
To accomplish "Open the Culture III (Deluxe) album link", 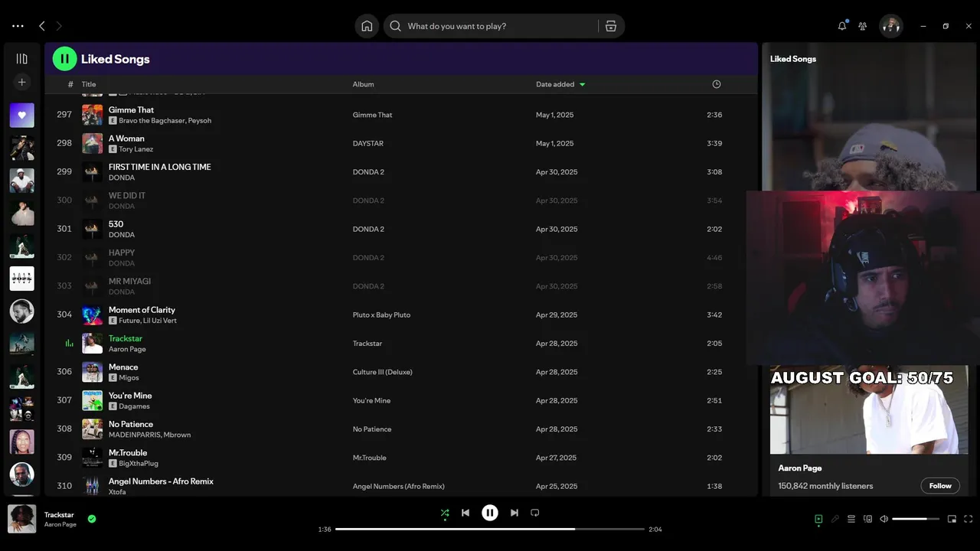I will [x=383, y=372].
